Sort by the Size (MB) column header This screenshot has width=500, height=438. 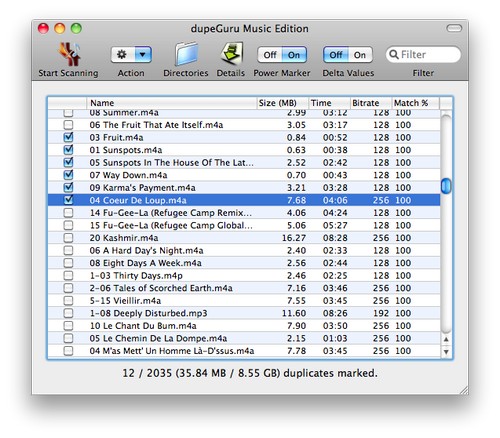[283, 103]
